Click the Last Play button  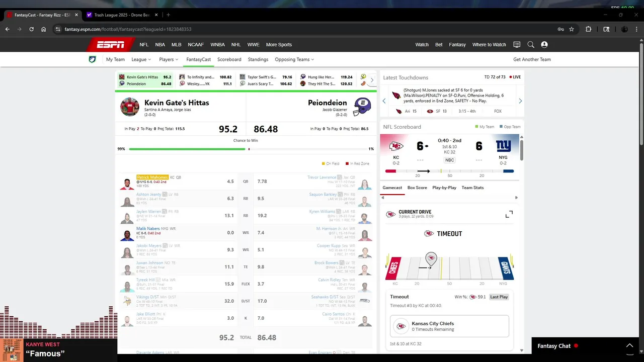coord(499,297)
